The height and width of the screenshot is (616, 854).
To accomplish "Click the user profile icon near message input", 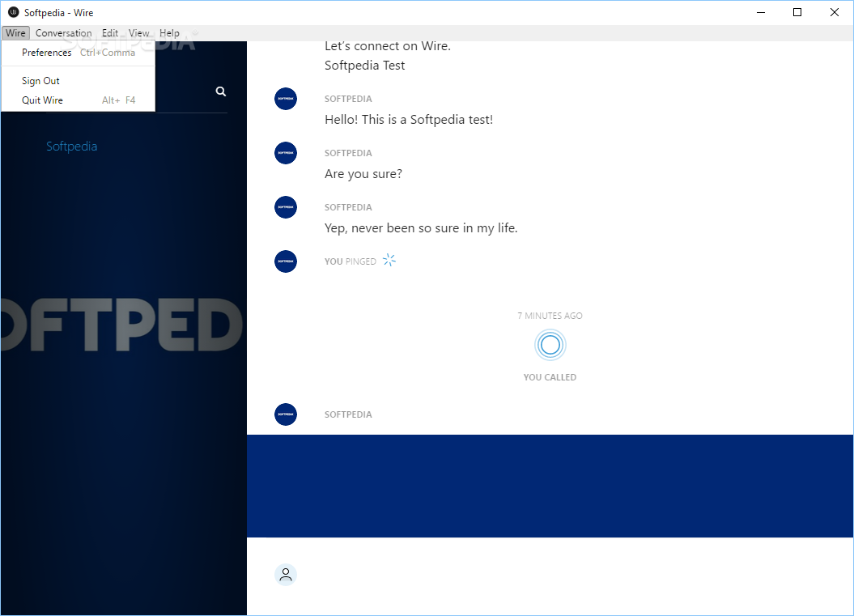I will (286, 575).
